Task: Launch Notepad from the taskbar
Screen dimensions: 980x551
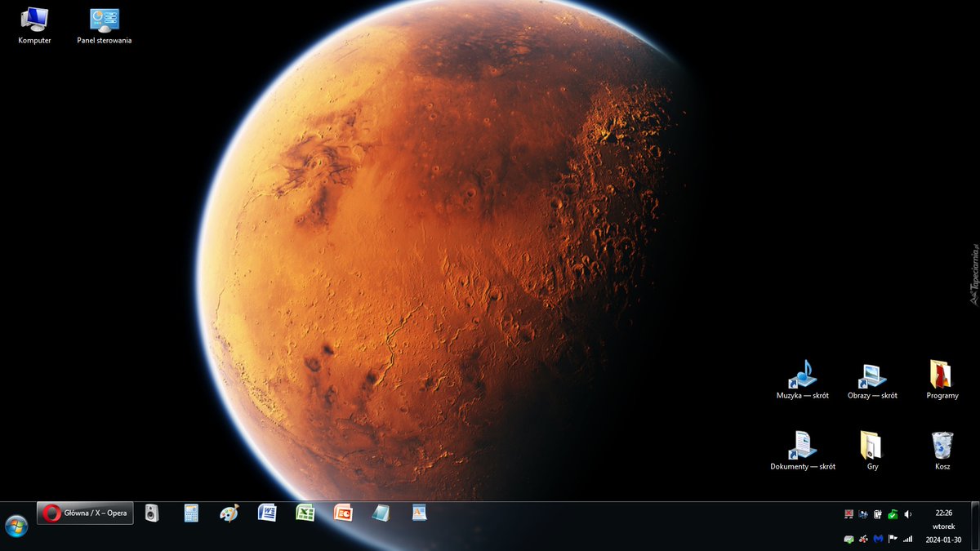Action: (x=381, y=513)
